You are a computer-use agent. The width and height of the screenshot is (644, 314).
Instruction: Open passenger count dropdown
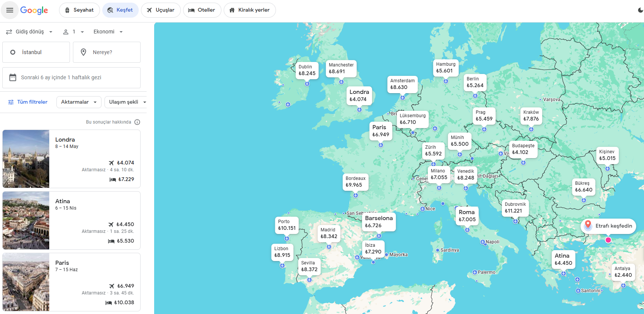click(x=73, y=32)
